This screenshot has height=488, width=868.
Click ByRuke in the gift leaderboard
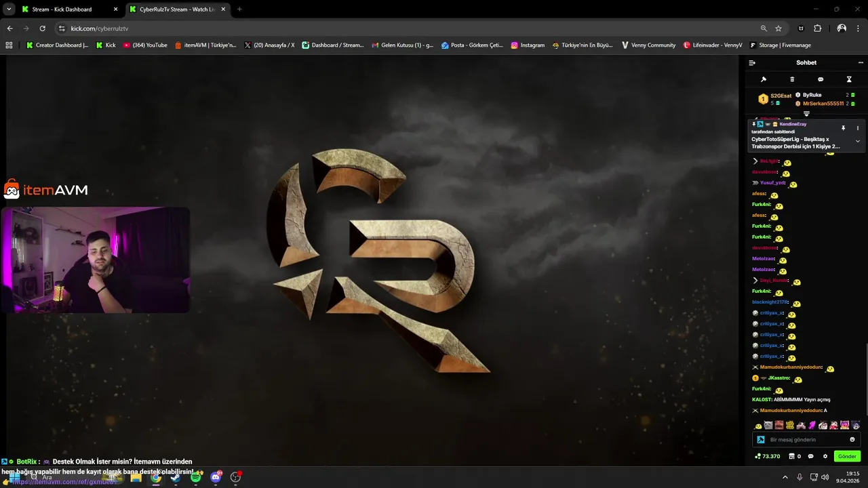pyautogui.click(x=812, y=95)
